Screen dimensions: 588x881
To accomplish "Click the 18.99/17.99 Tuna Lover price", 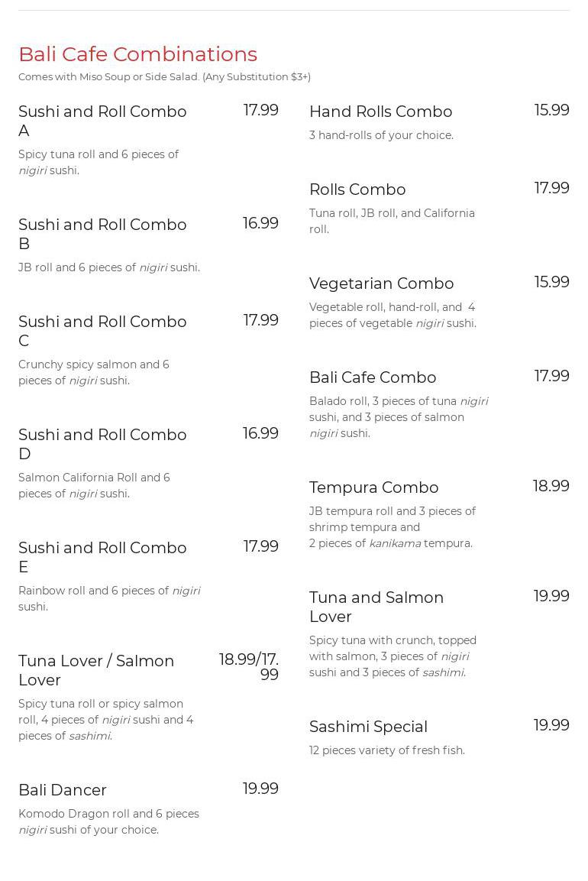I will [249, 666].
